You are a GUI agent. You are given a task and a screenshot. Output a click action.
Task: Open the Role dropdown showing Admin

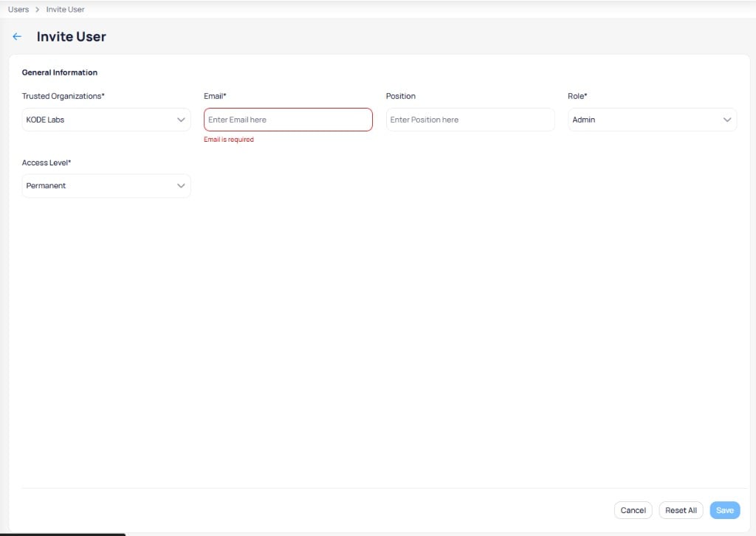pos(653,120)
